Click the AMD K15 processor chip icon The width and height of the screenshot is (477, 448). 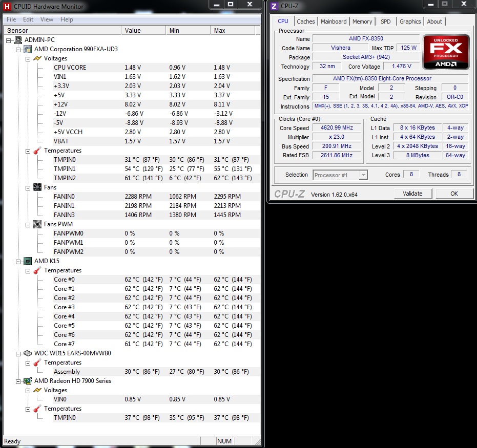click(28, 261)
